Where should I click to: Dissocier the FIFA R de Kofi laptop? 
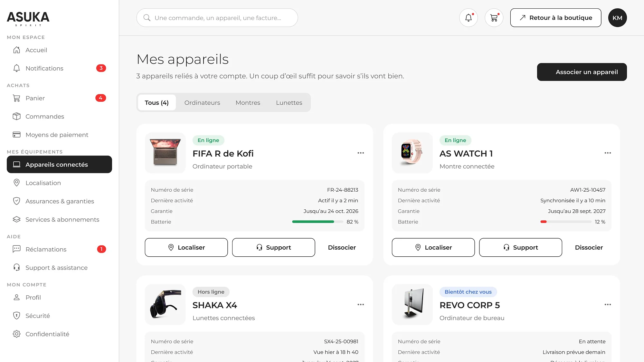pos(342,248)
